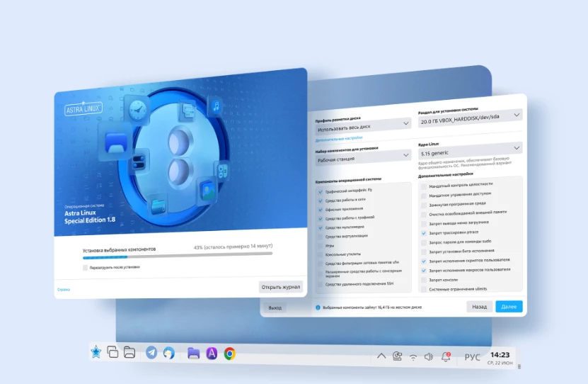Launch Telegram from the taskbar

(151, 352)
